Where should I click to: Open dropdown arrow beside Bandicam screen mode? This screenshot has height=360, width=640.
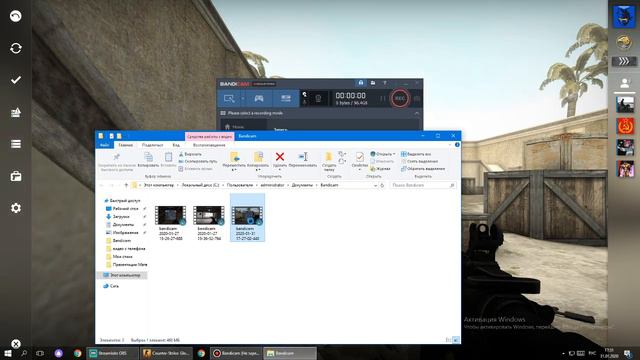(x=242, y=98)
